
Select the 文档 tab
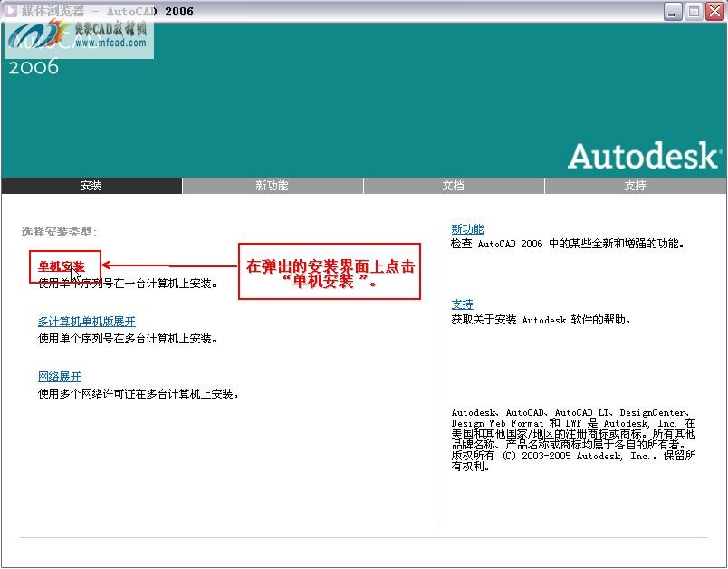tap(453, 186)
